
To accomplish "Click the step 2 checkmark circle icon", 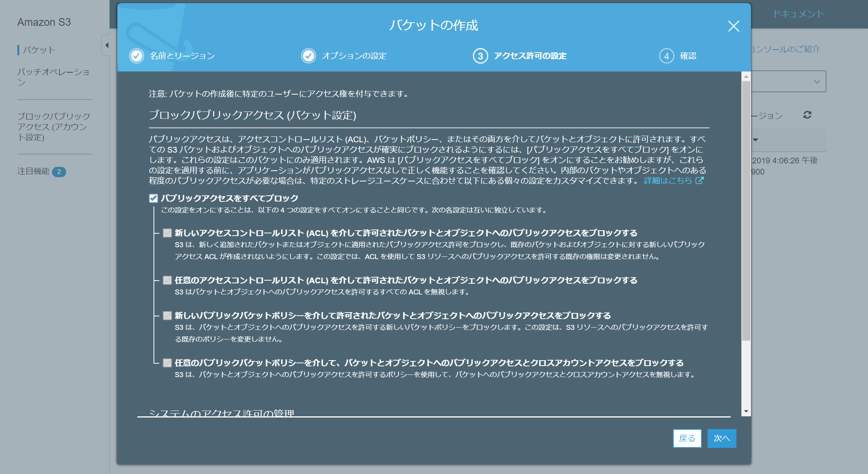I will (x=308, y=56).
